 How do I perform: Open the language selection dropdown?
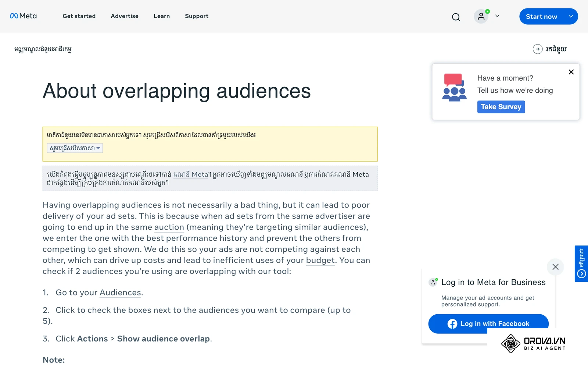pyautogui.click(x=75, y=148)
